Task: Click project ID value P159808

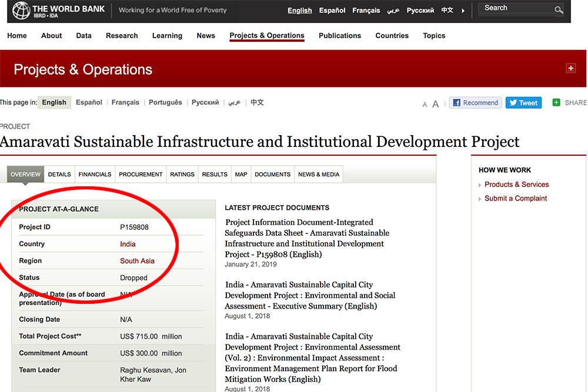Action: 134,227
